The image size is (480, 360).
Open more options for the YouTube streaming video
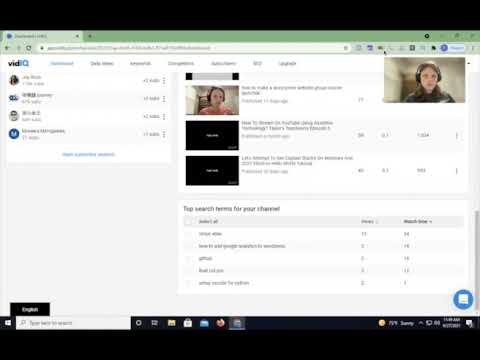point(457,135)
